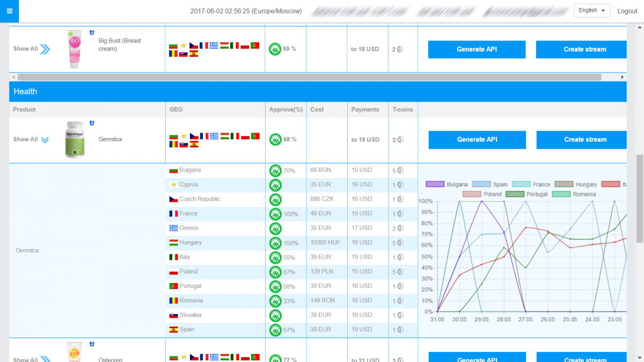Click the Spain flag in country list
This screenshot has width=644, height=362.
pyautogui.click(x=173, y=330)
